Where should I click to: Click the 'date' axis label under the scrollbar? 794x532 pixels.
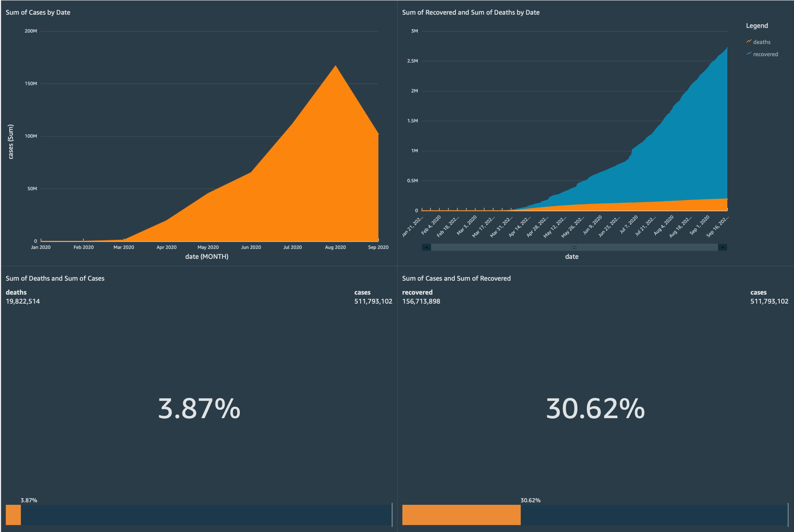click(x=571, y=257)
